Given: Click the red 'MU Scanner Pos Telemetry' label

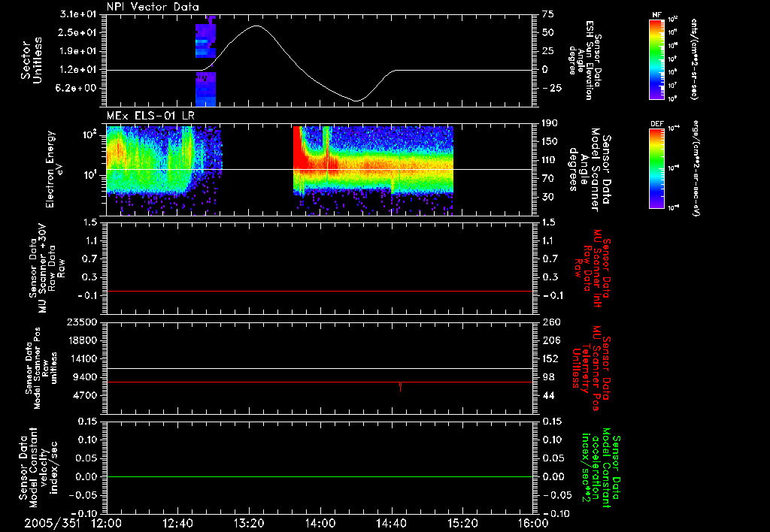Looking at the screenshot, I should 592,368.
